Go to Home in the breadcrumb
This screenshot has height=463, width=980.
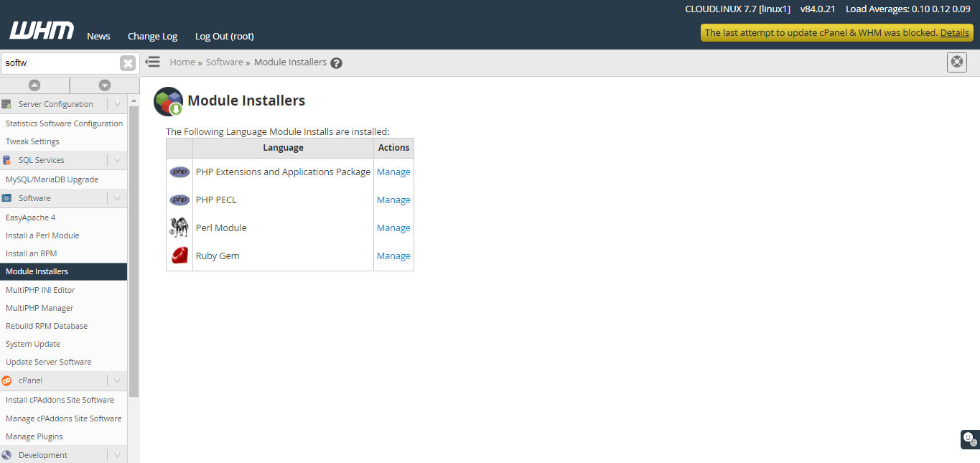pos(182,62)
